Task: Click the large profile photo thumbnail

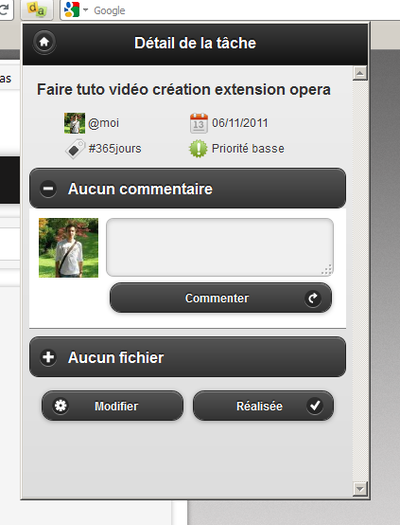Action: [69, 248]
